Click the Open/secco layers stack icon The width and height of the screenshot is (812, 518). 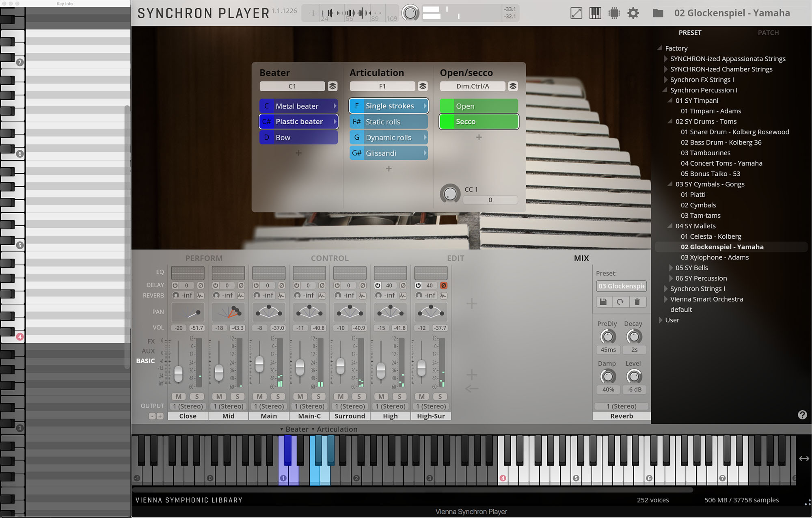click(x=513, y=86)
